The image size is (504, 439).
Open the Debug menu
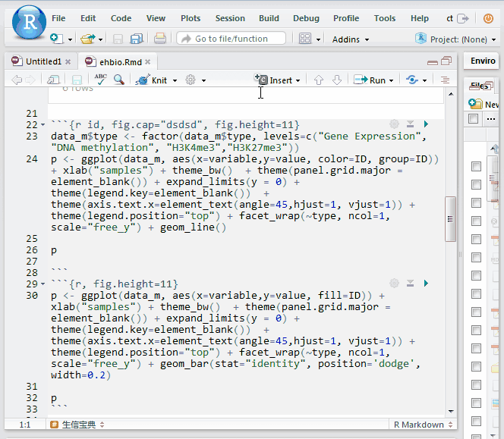pos(306,18)
